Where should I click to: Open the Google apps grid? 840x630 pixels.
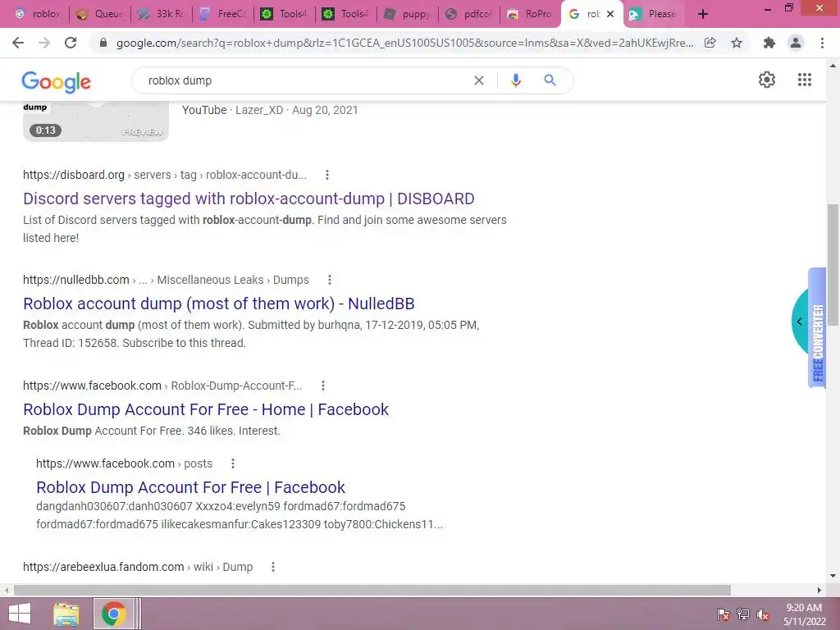coord(804,80)
